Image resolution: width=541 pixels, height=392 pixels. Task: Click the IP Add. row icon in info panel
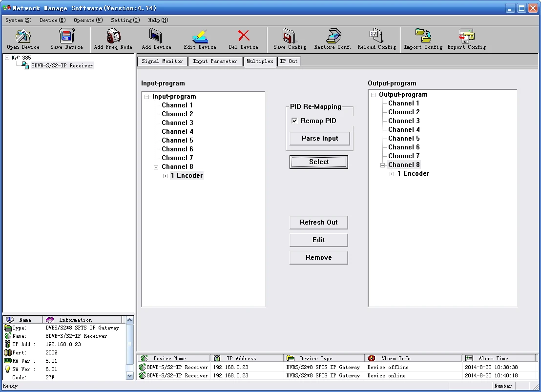click(x=8, y=344)
